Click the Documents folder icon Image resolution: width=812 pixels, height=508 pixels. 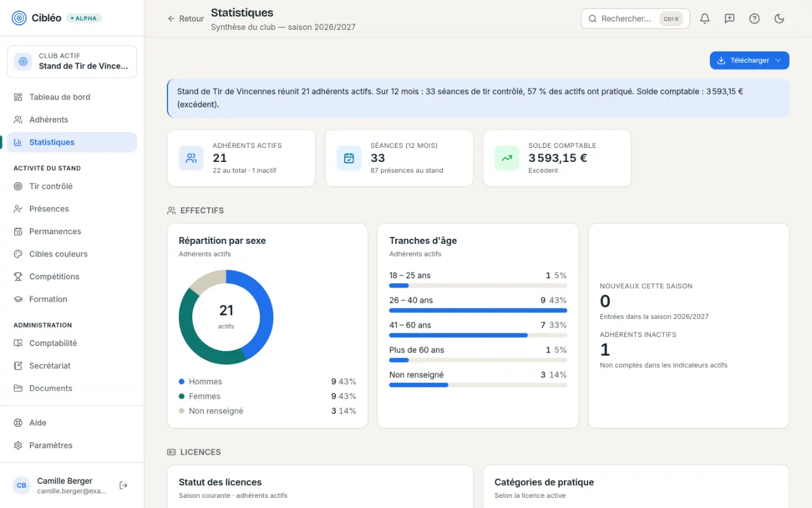click(18, 388)
